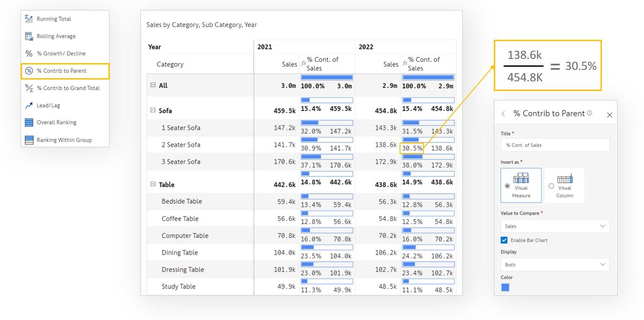Collapse the Sofa category row
Image resolution: width=644 pixels, height=320 pixels.
point(153,110)
